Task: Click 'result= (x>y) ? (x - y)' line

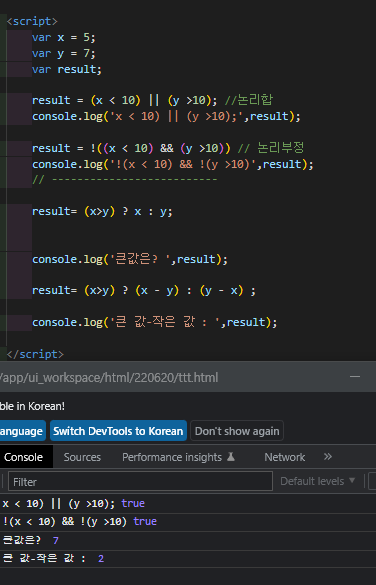Action: tap(144, 290)
